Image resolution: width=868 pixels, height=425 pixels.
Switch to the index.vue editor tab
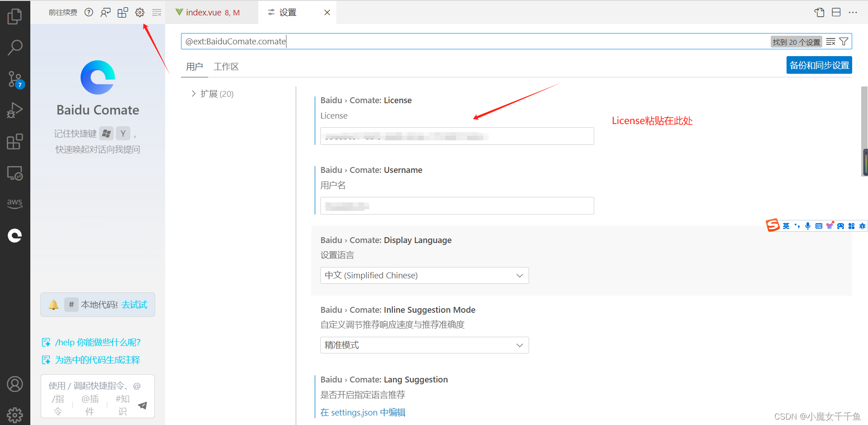pyautogui.click(x=211, y=12)
